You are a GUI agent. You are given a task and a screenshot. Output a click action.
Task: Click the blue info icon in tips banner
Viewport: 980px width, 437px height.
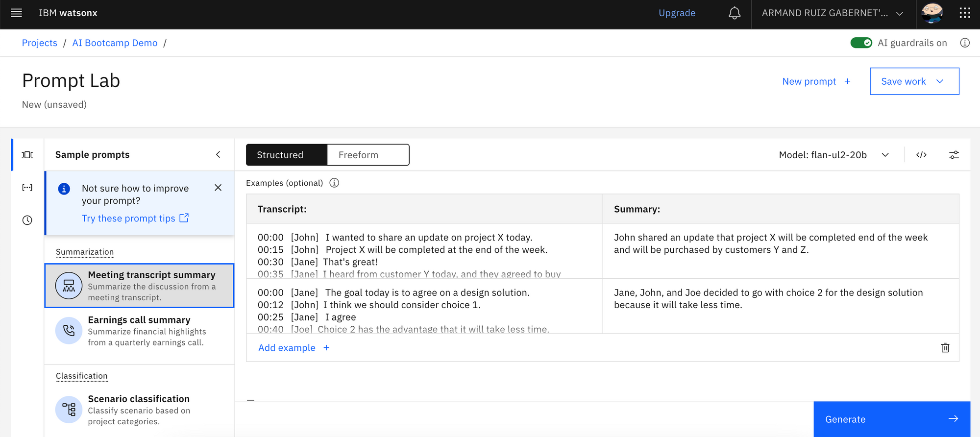(x=64, y=189)
